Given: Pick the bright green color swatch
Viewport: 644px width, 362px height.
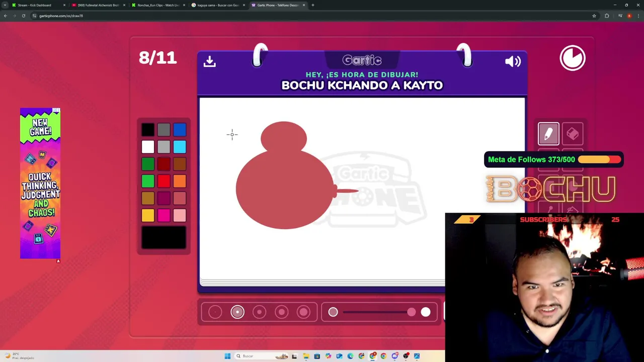Looking at the screenshot, I should coord(148,181).
